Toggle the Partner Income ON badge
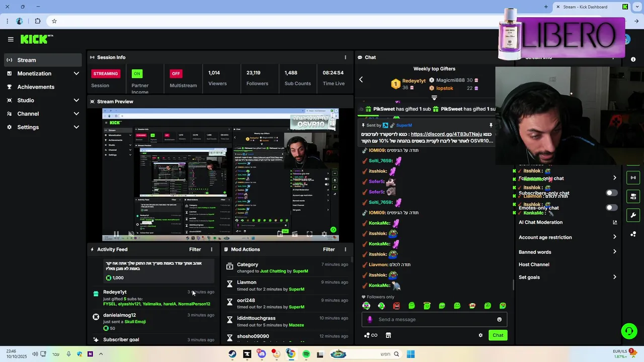This screenshot has width=644, height=362. [137, 73]
